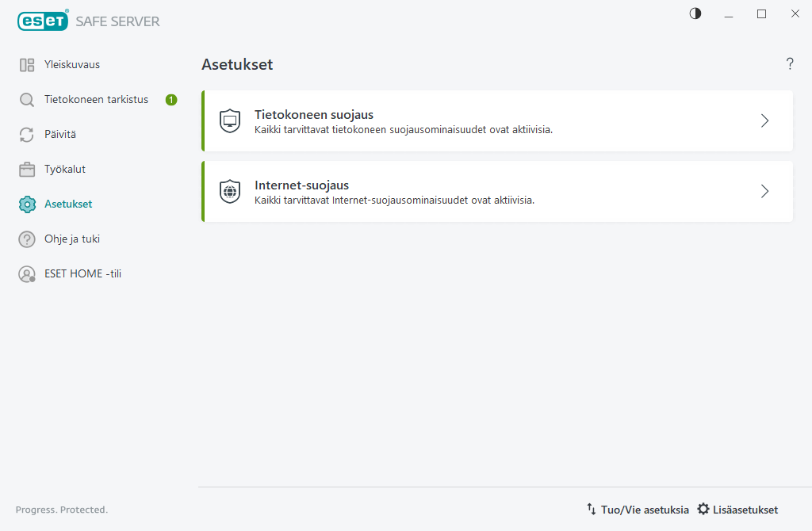Toggle the dark/light contrast mode icon
The height and width of the screenshot is (531, 812).
click(x=695, y=13)
